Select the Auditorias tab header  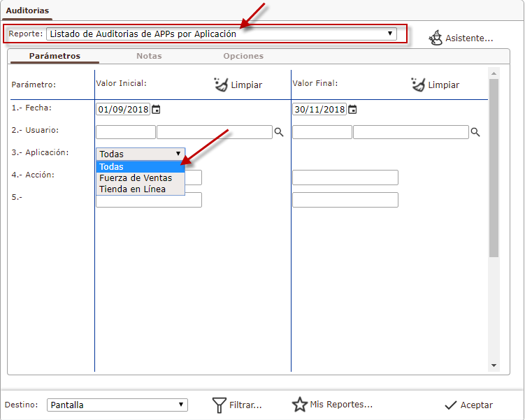pos(27,10)
